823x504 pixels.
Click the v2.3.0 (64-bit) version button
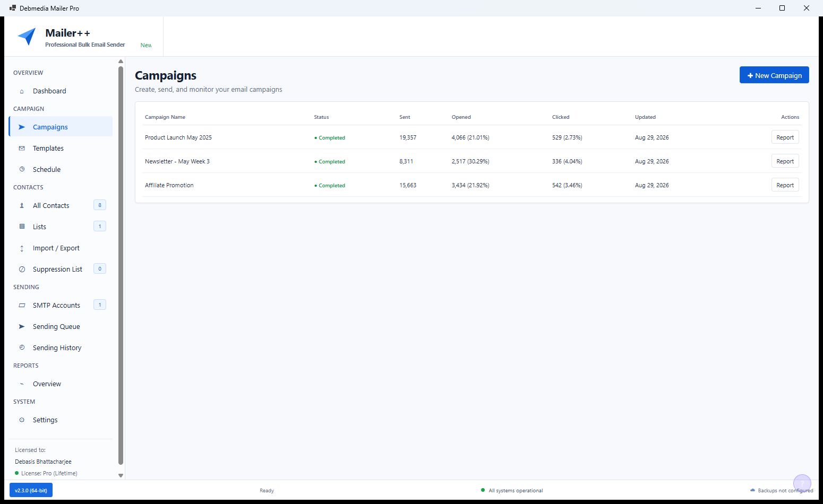click(x=31, y=490)
